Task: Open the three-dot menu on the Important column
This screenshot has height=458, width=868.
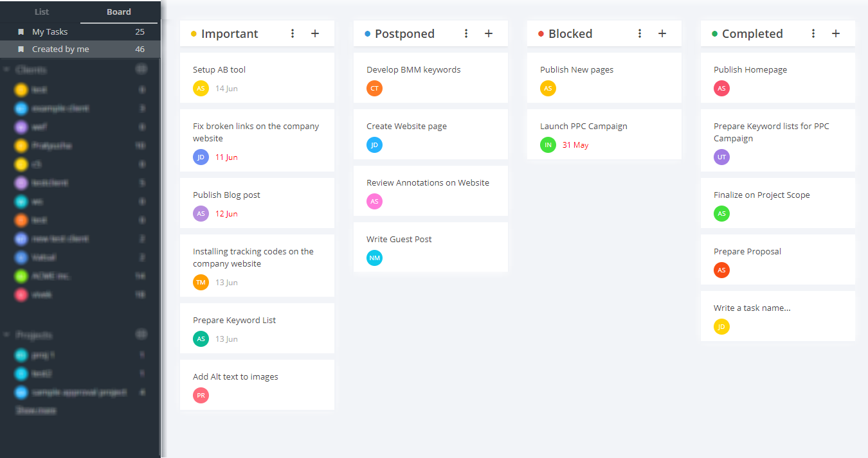Action: tap(293, 33)
